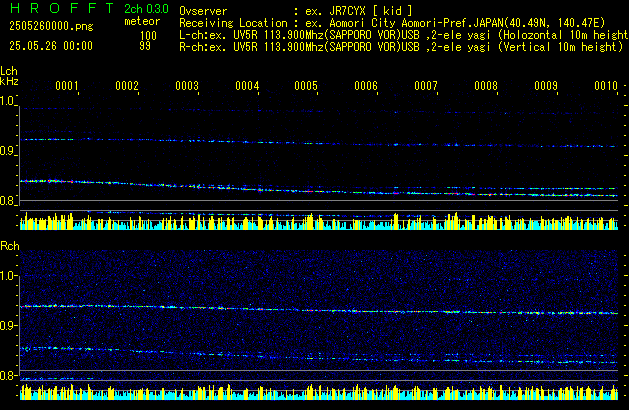Select time marker 0004

click(x=247, y=86)
